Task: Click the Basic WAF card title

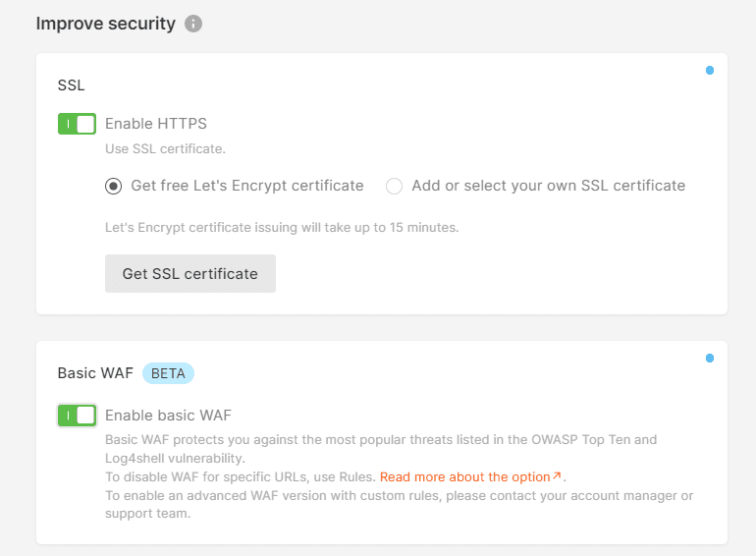Action: point(95,373)
